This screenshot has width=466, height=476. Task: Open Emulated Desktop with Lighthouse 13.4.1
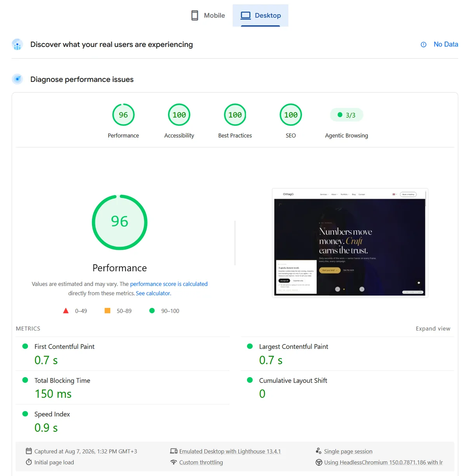[230, 451]
